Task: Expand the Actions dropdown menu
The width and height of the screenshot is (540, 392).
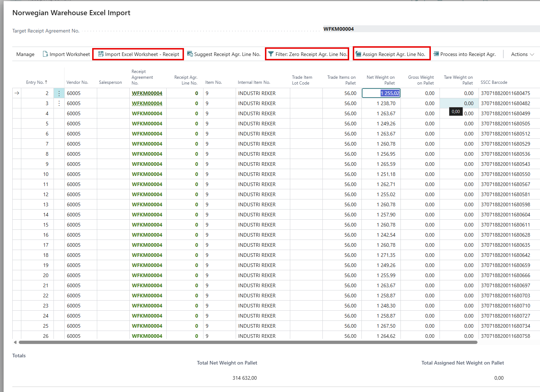Action: pos(522,54)
